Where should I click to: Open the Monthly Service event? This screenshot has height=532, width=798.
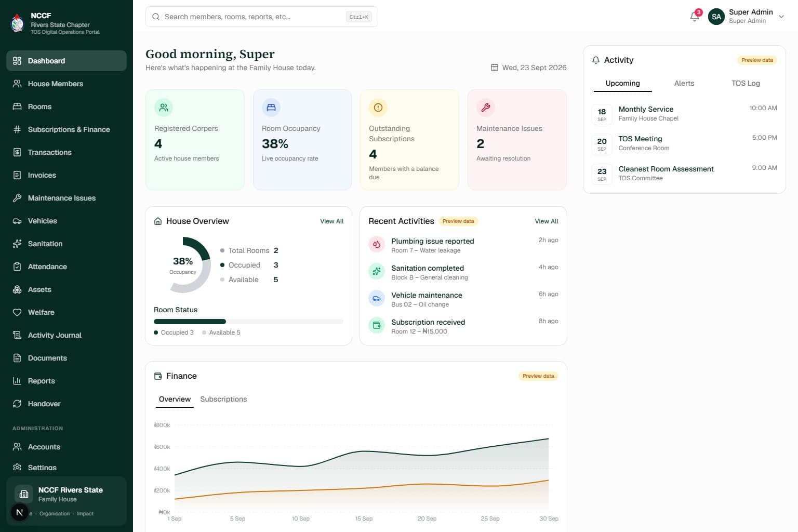tap(684, 114)
